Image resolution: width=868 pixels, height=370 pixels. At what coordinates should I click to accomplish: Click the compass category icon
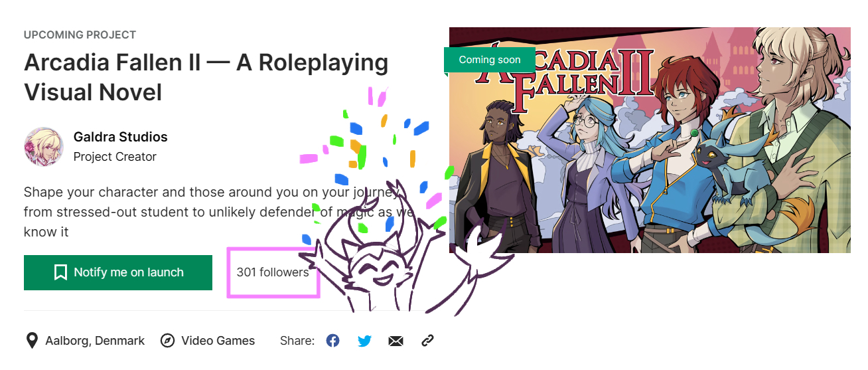(168, 341)
